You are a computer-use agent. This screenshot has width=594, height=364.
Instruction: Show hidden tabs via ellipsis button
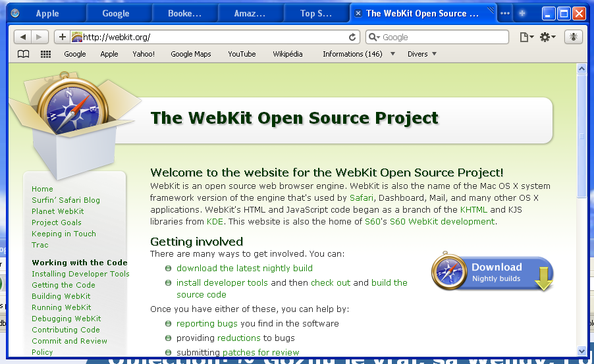point(505,13)
